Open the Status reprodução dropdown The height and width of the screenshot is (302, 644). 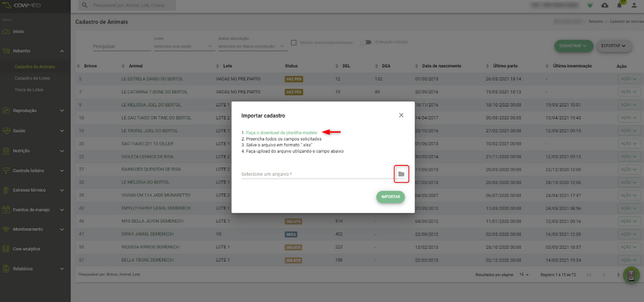coord(252,47)
